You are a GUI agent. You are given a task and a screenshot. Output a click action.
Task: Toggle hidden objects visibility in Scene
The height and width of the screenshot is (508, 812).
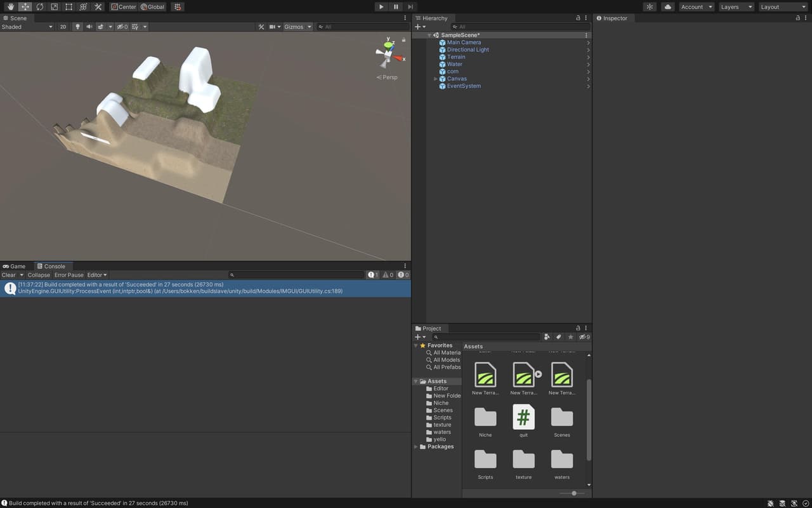[122, 27]
